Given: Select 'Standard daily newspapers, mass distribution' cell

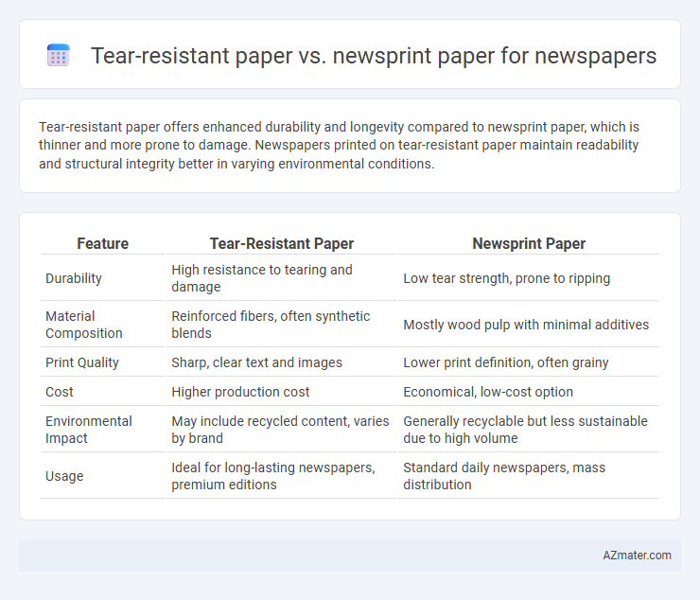Looking at the screenshot, I should [529, 476].
